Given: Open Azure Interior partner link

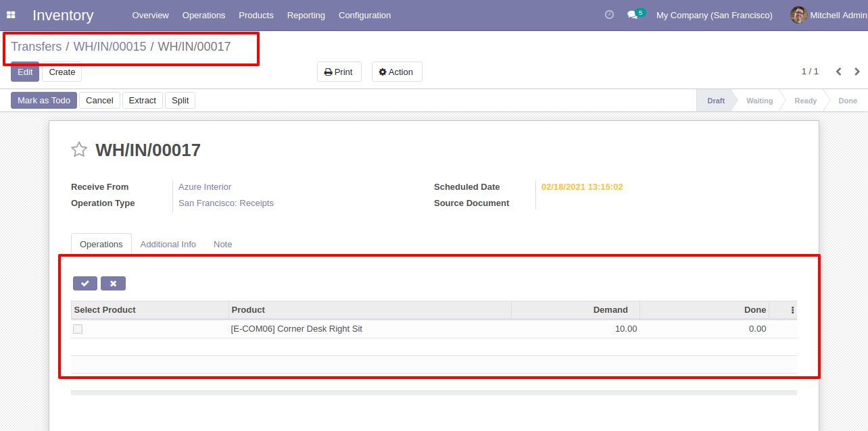Looking at the screenshot, I should [x=205, y=187].
